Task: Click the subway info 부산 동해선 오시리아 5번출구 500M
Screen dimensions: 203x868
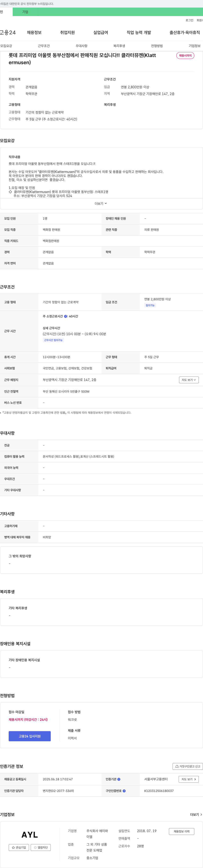Action: (x=66, y=392)
